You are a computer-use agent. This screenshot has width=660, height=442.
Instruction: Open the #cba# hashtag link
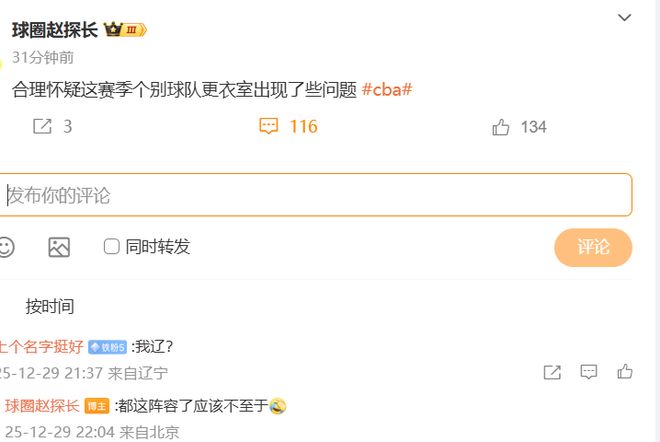[386, 90]
